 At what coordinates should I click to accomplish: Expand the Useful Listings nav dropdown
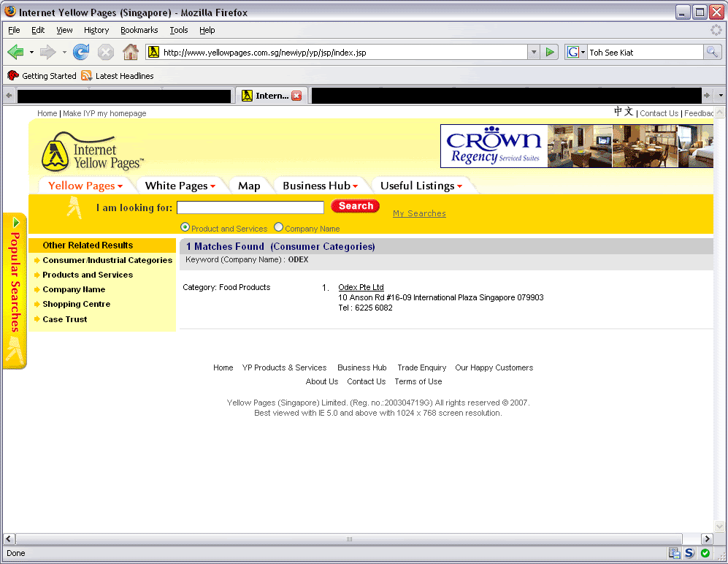[459, 186]
